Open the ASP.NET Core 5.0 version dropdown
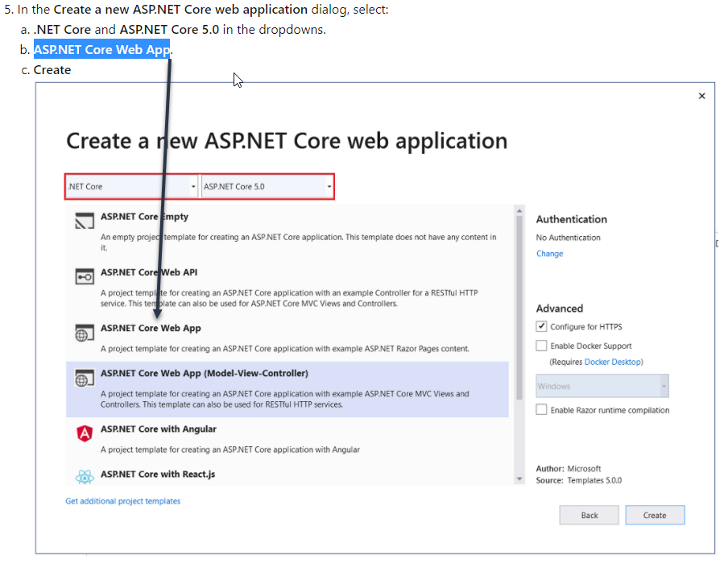The width and height of the screenshot is (728, 576). (329, 186)
